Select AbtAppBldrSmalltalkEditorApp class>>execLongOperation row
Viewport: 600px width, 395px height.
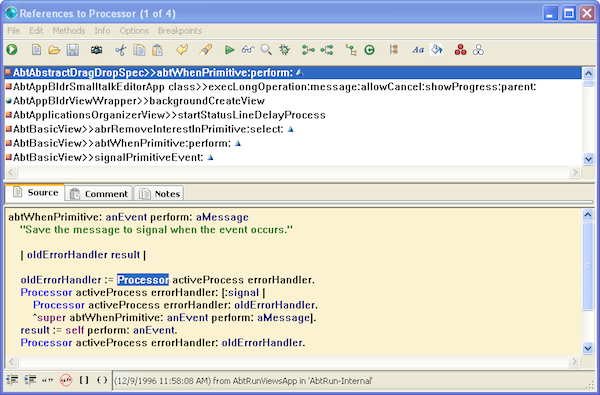click(x=293, y=87)
